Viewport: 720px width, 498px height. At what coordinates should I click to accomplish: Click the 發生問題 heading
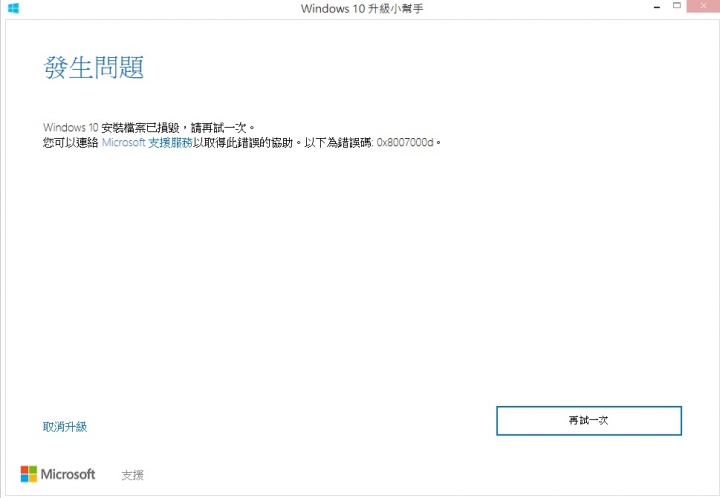click(94, 67)
